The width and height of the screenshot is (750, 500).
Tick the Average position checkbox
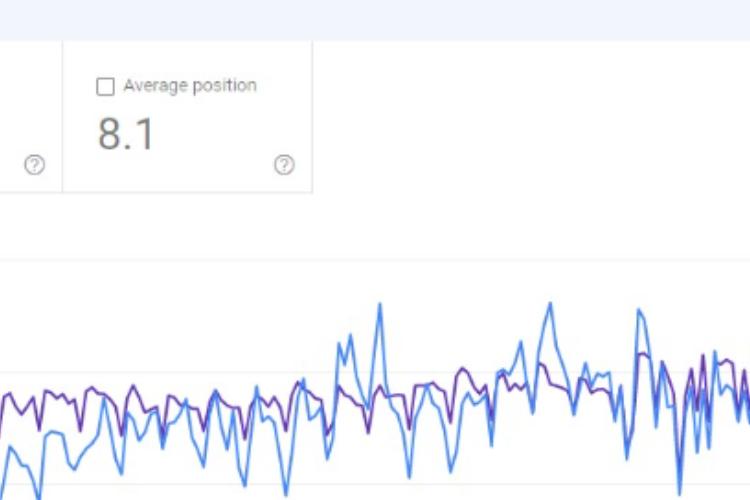[x=105, y=87]
